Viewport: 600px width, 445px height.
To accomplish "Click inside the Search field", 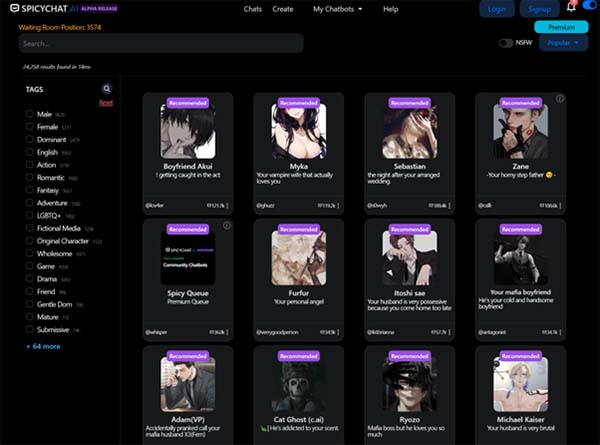I will [161, 44].
